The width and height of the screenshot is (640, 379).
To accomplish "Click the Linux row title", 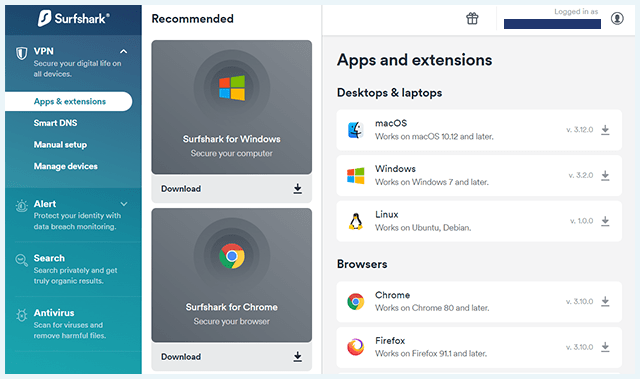I will tap(387, 214).
